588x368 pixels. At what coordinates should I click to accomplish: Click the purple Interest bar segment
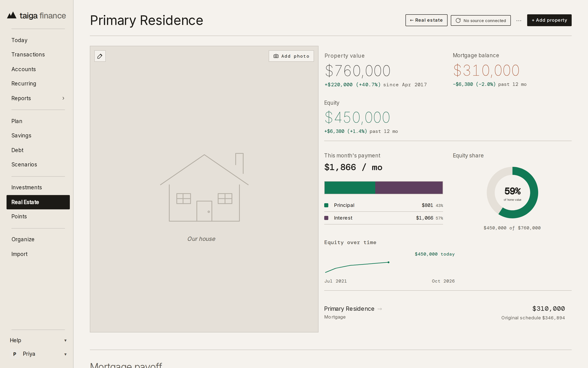409,188
